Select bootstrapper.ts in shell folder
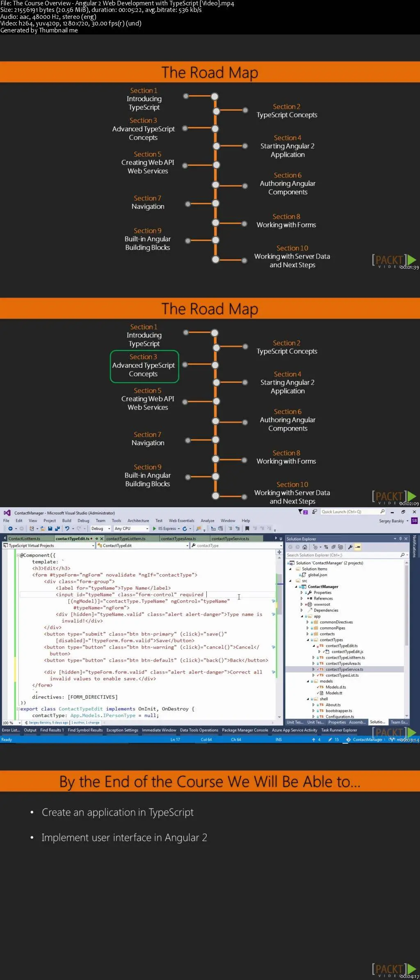The height and width of the screenshot is (980, 420). (x=339, y=711)
